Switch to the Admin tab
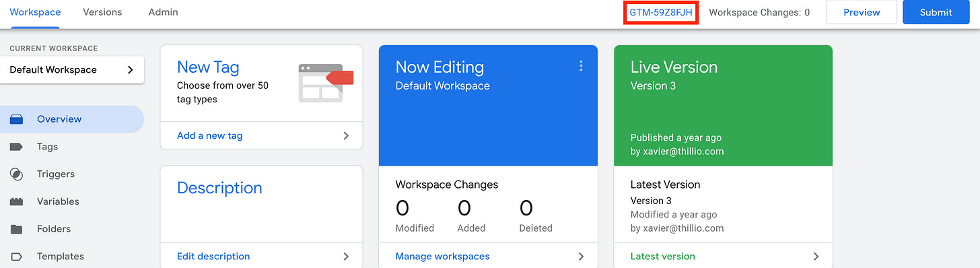 (x=163, y=12)
